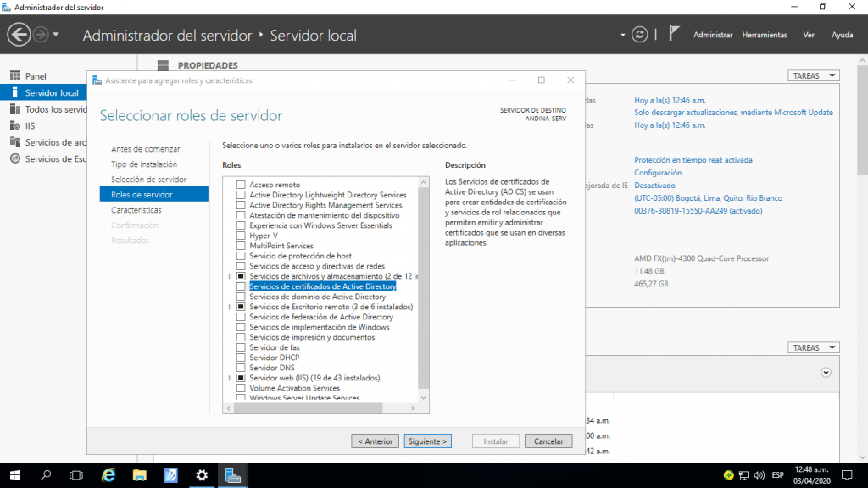Click main window vertical scrollbar thumb
This screenshot has width=868, height=488.
862,119
